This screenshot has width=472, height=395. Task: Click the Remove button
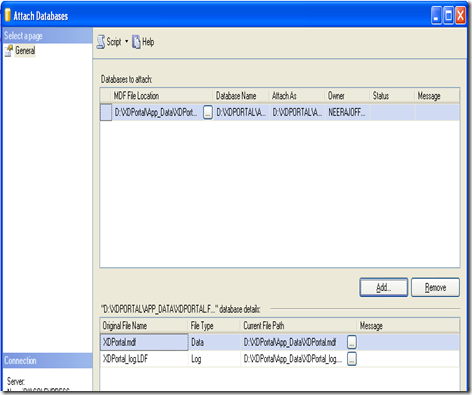click(x=435, y=287)
